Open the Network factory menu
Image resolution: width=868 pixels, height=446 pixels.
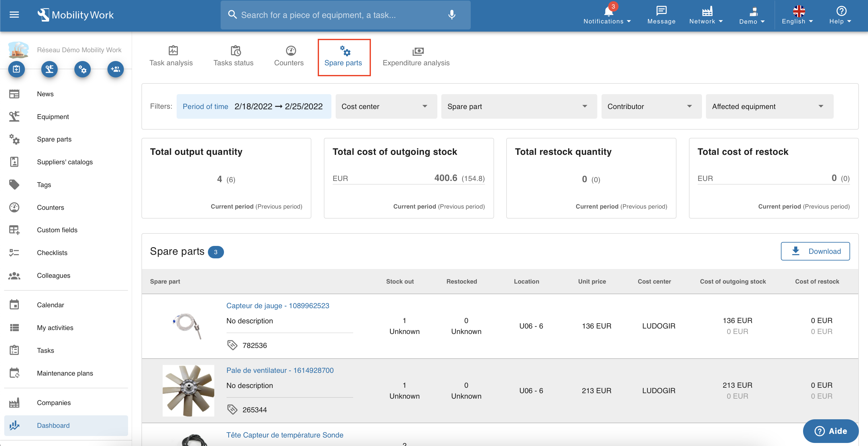click(706, 15)
